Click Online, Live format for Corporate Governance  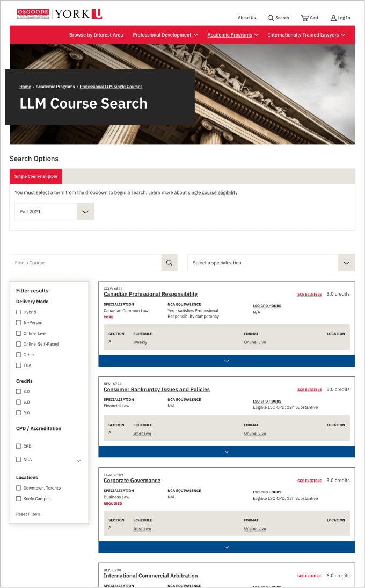tap(255, 529)
